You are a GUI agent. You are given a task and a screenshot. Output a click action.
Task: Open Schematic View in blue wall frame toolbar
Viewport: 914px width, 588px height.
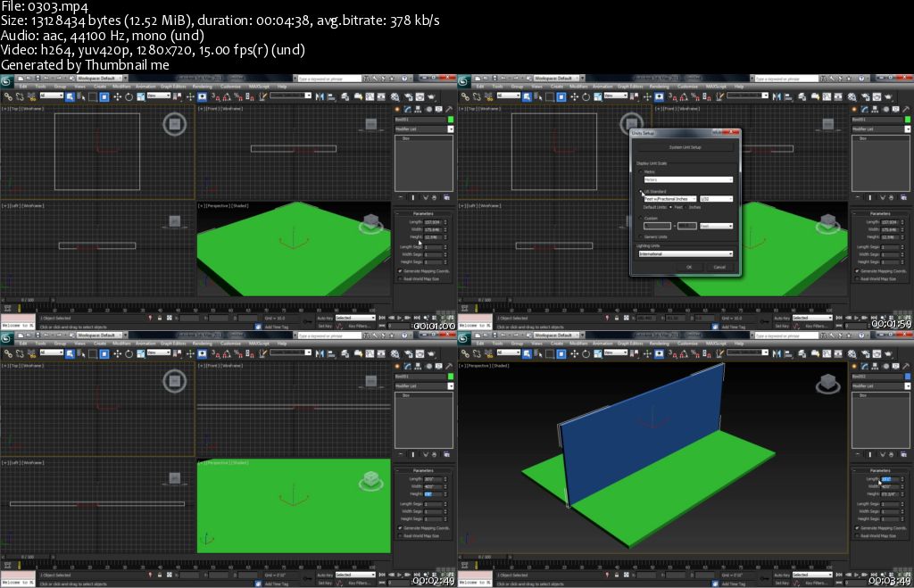coord(838,353)
